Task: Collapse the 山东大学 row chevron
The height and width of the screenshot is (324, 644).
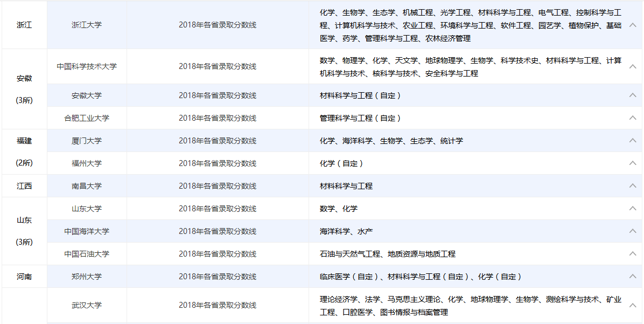Action: tap(633, 208)
